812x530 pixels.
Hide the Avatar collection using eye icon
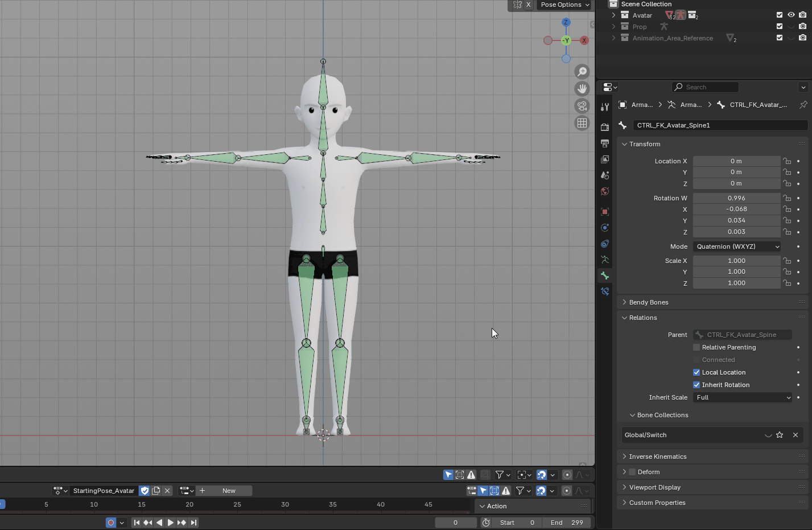pos(791,15)
